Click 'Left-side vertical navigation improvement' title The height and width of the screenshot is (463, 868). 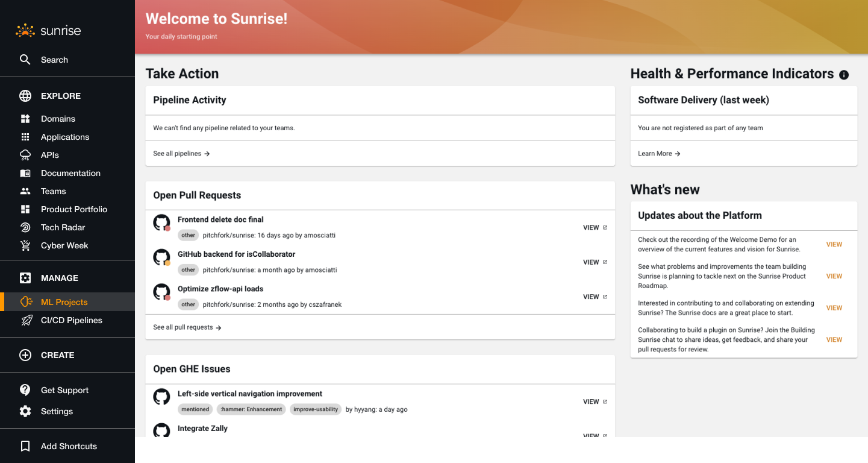pos(250,394)
